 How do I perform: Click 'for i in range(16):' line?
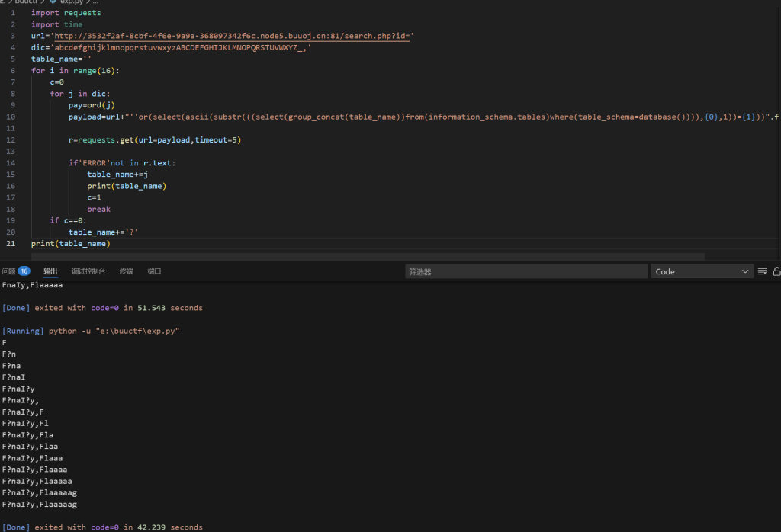76,71
